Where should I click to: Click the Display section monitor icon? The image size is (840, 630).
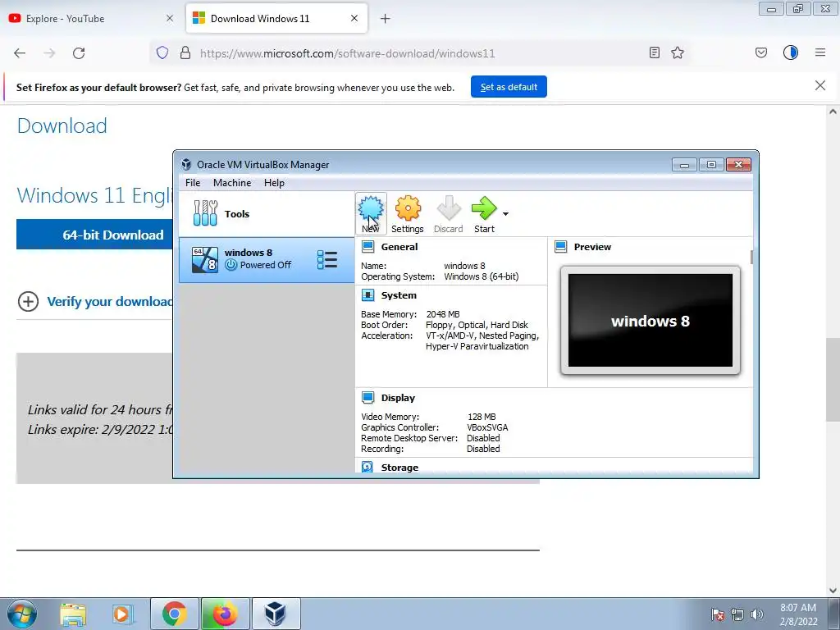pyautogui.click(x=368, y=398)
